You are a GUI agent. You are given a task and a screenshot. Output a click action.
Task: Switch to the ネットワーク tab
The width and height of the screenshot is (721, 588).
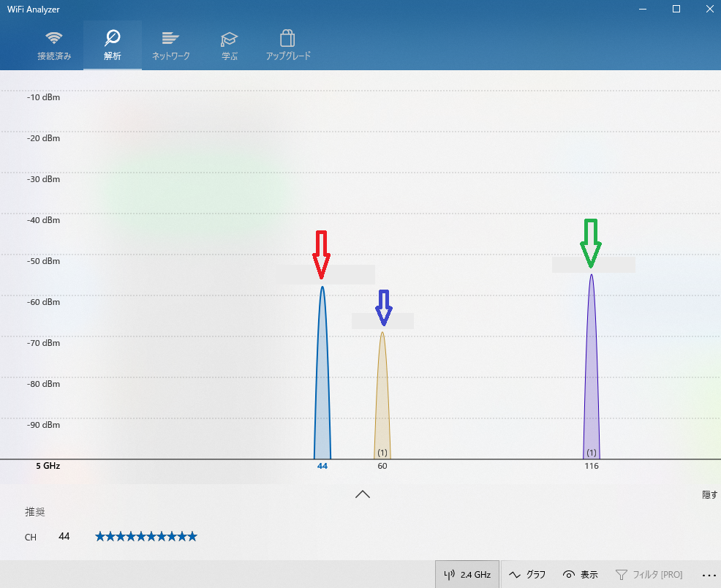(x=170, y=45)
